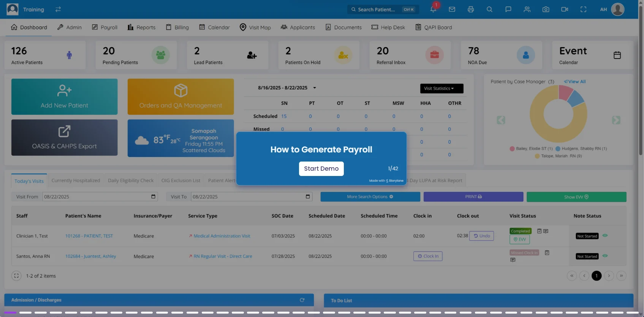Click the notification bell icon
This screenshot has height=317, width=644.
[433, 10]
